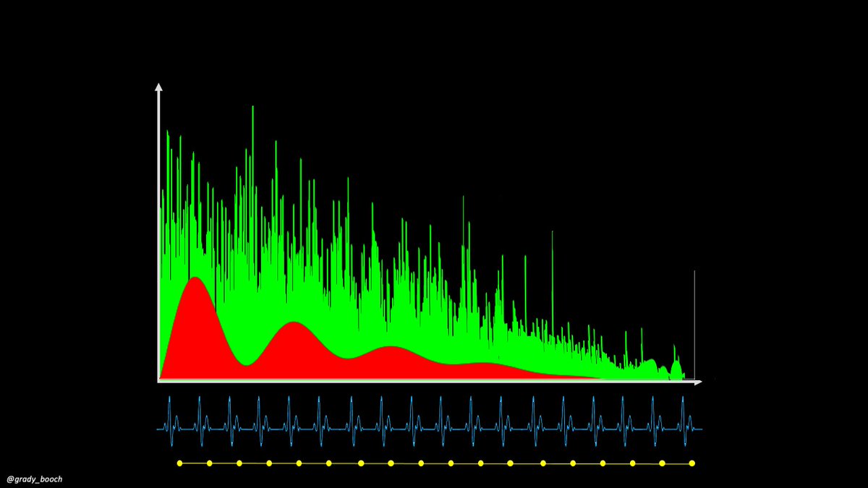
Task: Click the second red hump's peak
Action: point(294,324)
